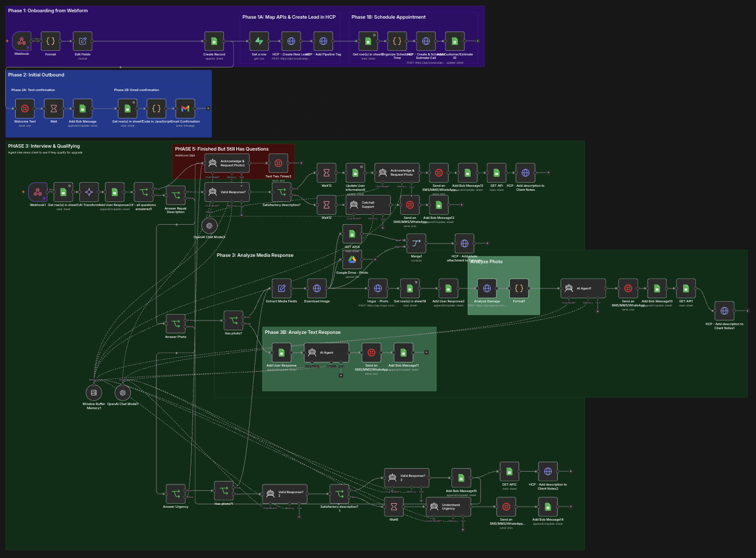Select the Code in JavaScript node
This screenshot has width=756, height=558.
click(156, 109)
